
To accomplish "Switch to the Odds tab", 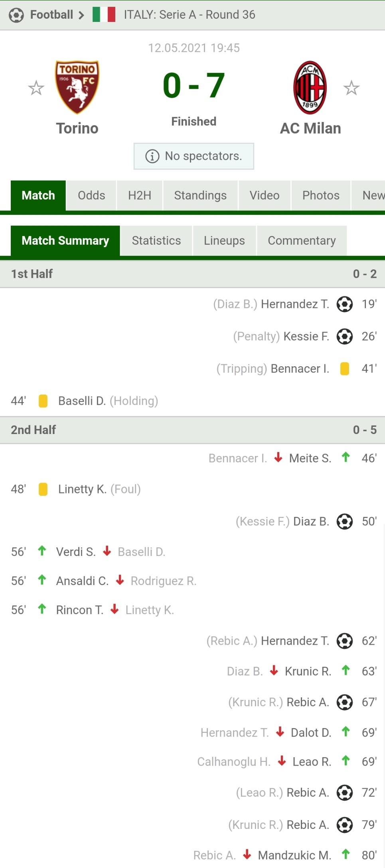I will tap(91, 195).
